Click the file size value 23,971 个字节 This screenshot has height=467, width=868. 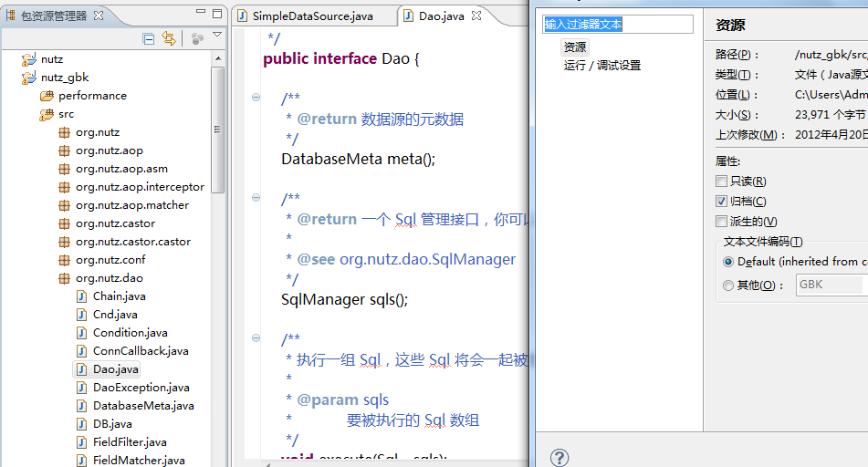pos(830,115)
